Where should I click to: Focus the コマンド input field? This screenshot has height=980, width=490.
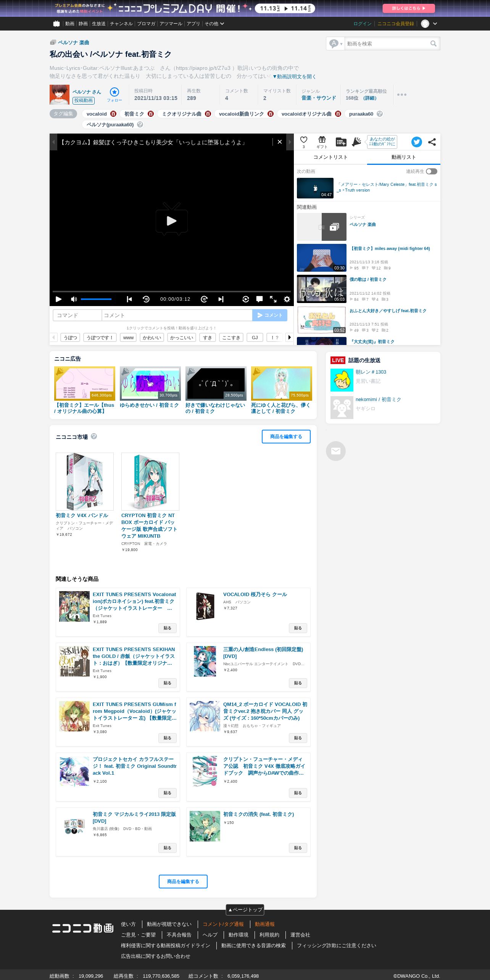77,315
